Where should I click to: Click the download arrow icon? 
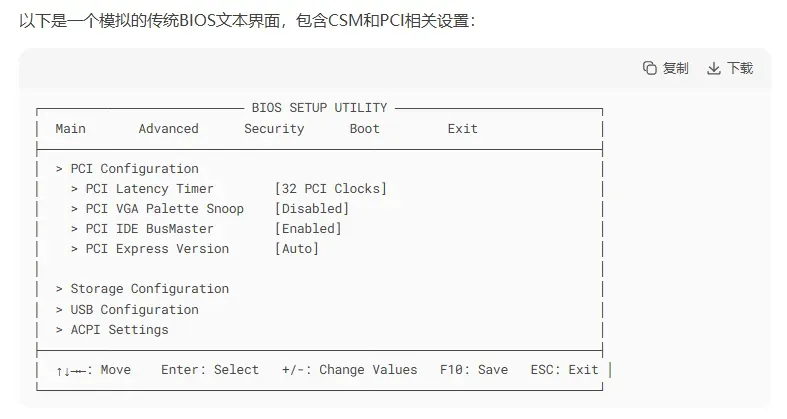click(x=714, y=68)
